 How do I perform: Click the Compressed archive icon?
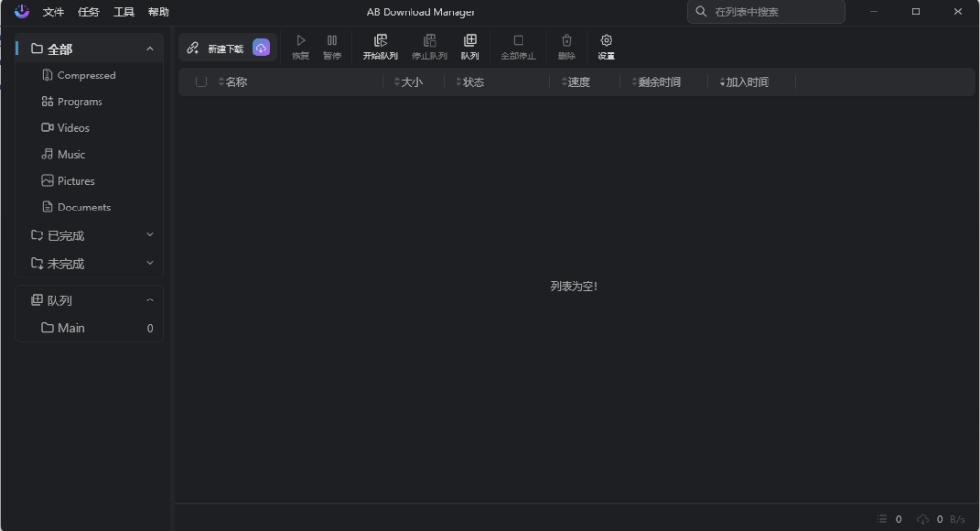tap(47, 75)
